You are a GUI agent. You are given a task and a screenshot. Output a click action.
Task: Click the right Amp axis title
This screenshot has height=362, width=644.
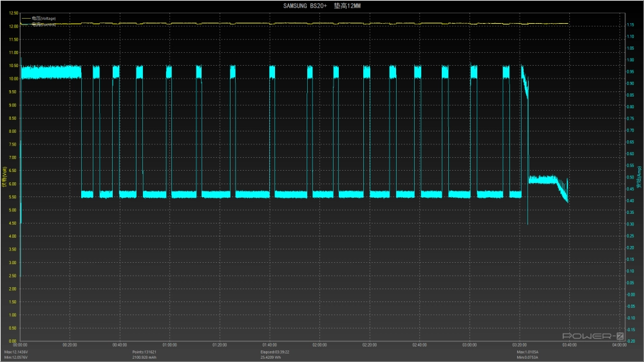click(x=639, y=177)
